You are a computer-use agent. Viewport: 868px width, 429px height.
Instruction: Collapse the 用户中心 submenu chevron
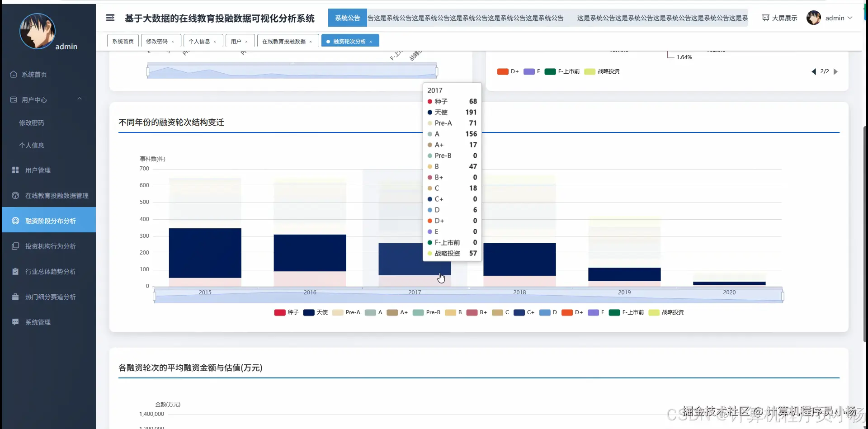pyautogui.click(x=80, y=99)
